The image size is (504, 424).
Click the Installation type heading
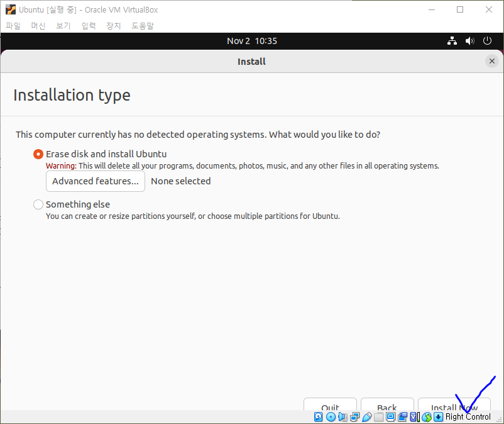[72, 96]
